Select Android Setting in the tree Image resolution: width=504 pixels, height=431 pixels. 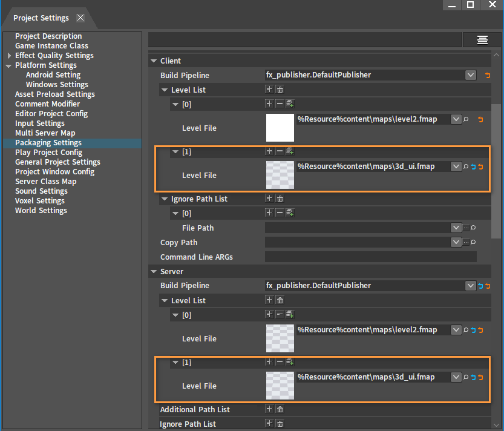[53, 75]
